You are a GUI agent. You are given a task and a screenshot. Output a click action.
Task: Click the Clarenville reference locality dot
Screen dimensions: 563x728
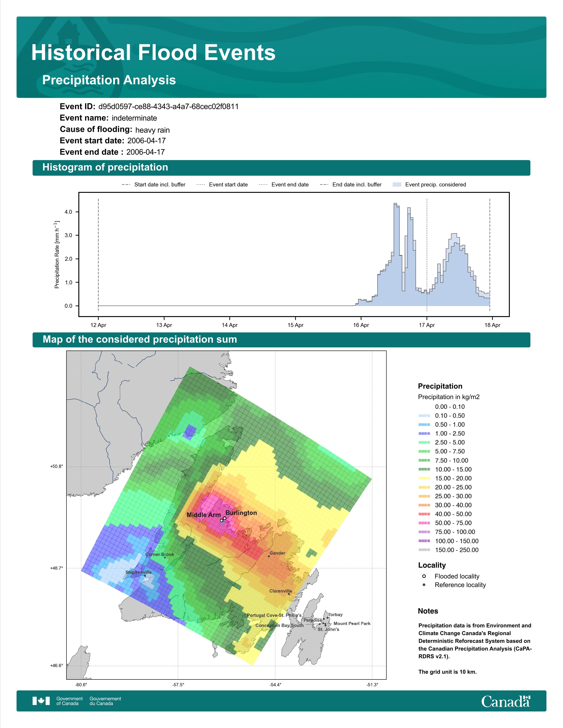(289, 594)
